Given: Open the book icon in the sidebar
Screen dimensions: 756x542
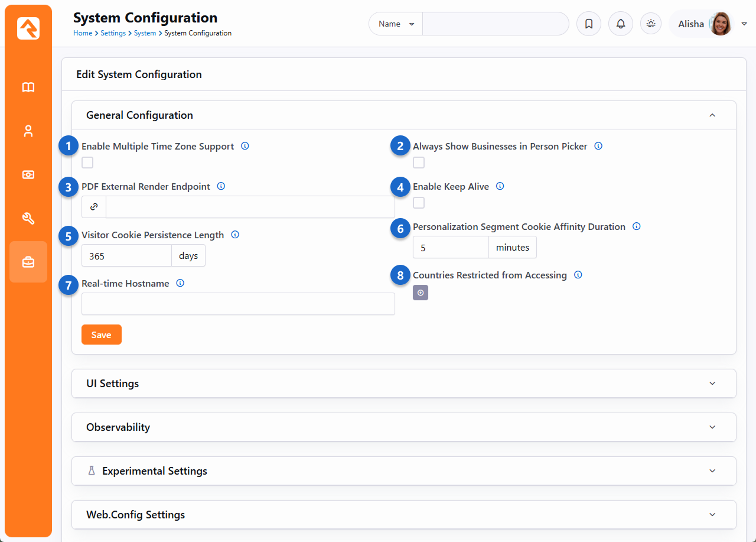Looking at the screenshot, I should click(28, 87).
